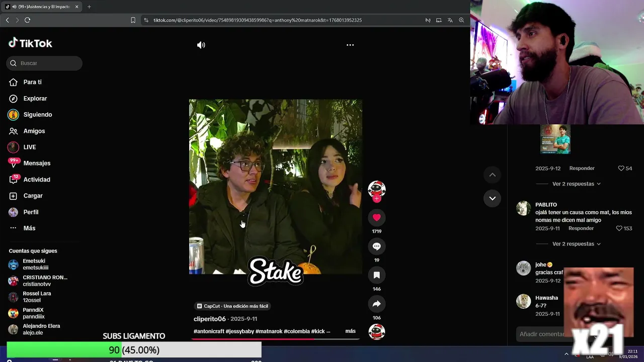Open the video three-dots options menu
The height and width of the screenshot is (362, 644).
350,45
